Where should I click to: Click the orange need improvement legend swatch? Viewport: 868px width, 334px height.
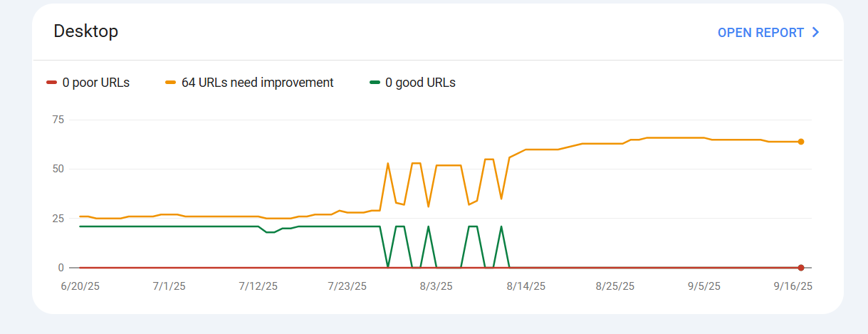pyautogui.click(x=171, y=83)
